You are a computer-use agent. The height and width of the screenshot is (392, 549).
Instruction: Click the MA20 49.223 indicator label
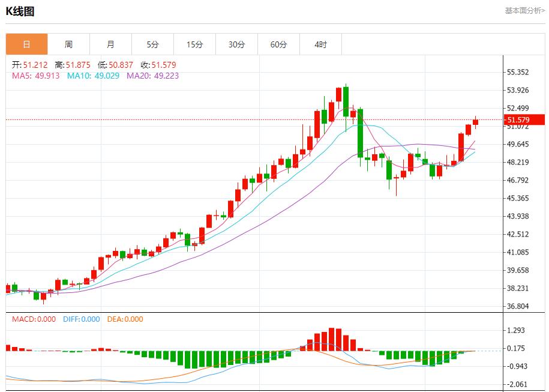click(152, 76)
